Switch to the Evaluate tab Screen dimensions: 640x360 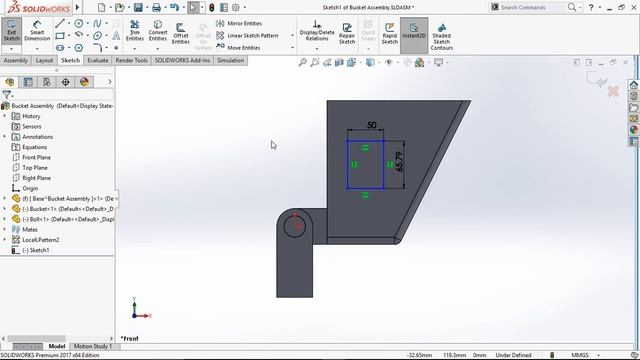coord(98,60)
